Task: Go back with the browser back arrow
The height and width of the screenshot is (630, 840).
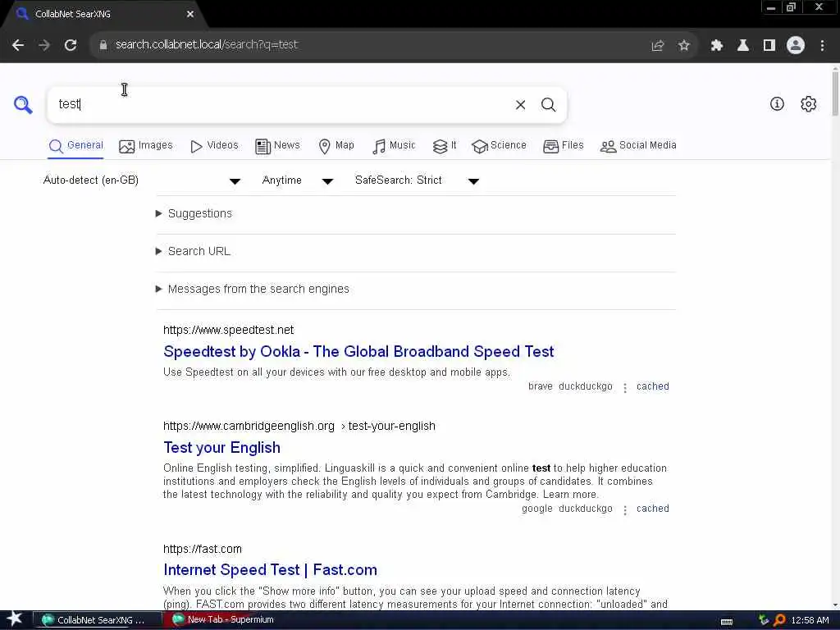Action: click(x=18, y=45)
